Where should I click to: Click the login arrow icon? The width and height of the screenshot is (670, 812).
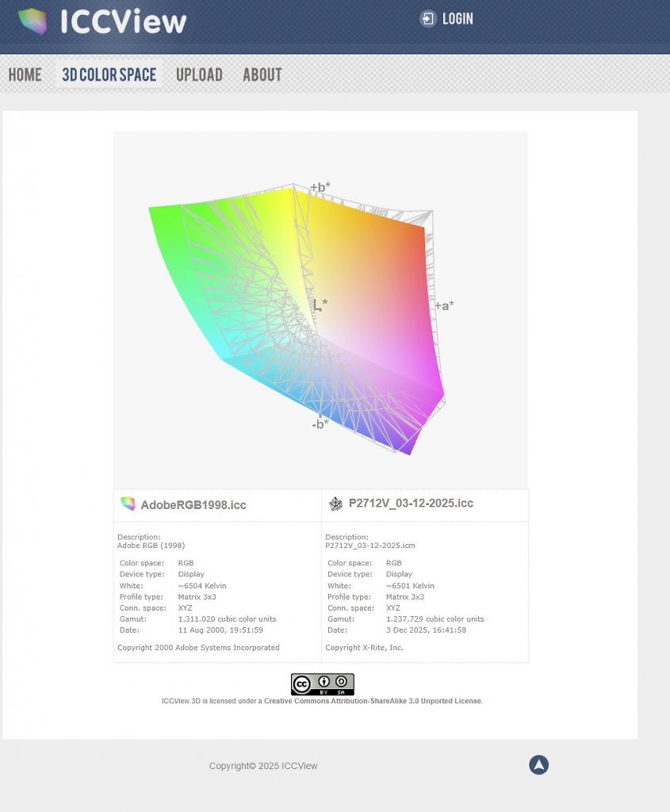coord(427,19)
